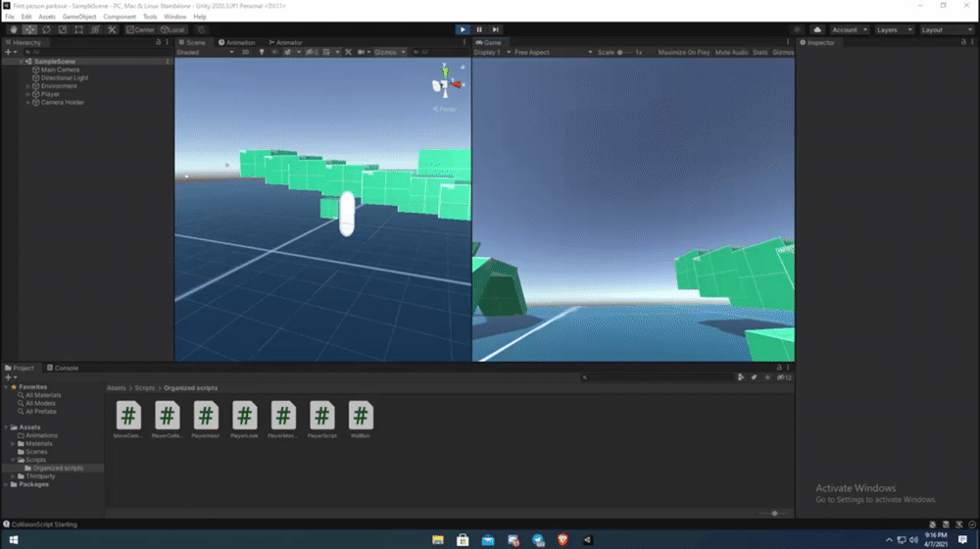Toggle scene effects icon

click(287, 53)
